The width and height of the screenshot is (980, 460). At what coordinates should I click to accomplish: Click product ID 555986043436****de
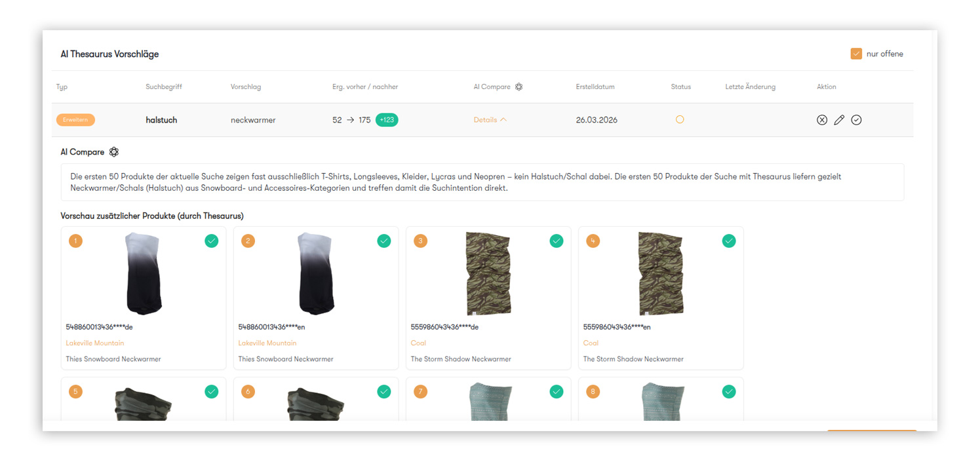[444, 327]
